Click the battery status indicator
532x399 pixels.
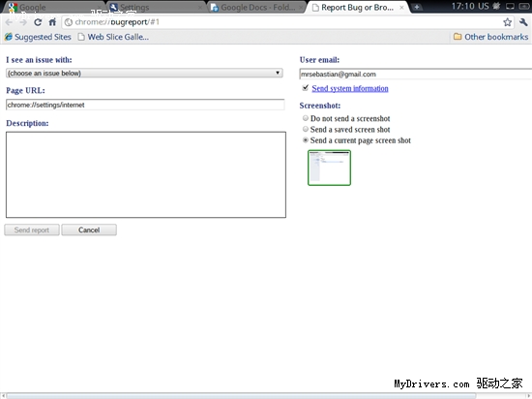click(x=524, y=7)
